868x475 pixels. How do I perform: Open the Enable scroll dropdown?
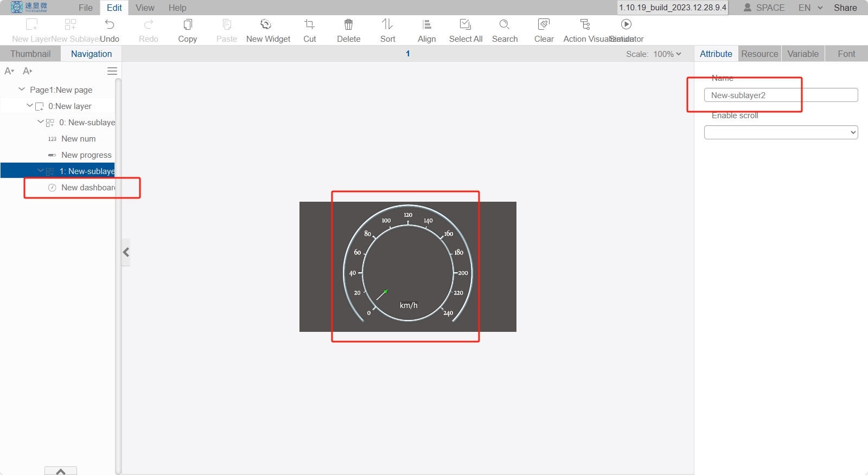pos(781,132)
